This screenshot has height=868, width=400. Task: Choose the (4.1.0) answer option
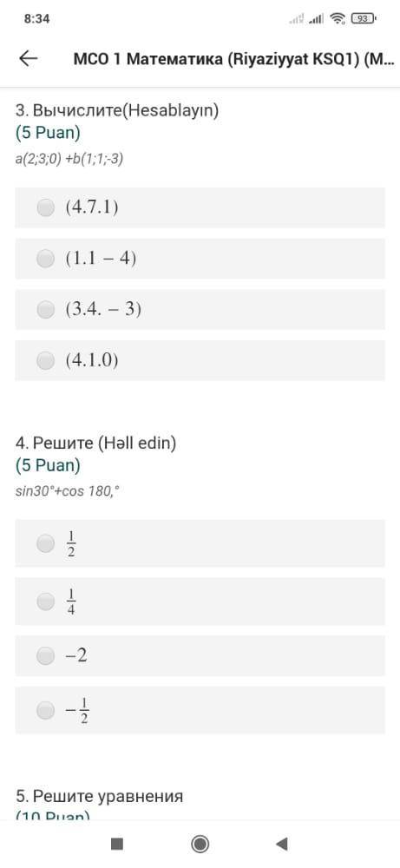(200, 360)
